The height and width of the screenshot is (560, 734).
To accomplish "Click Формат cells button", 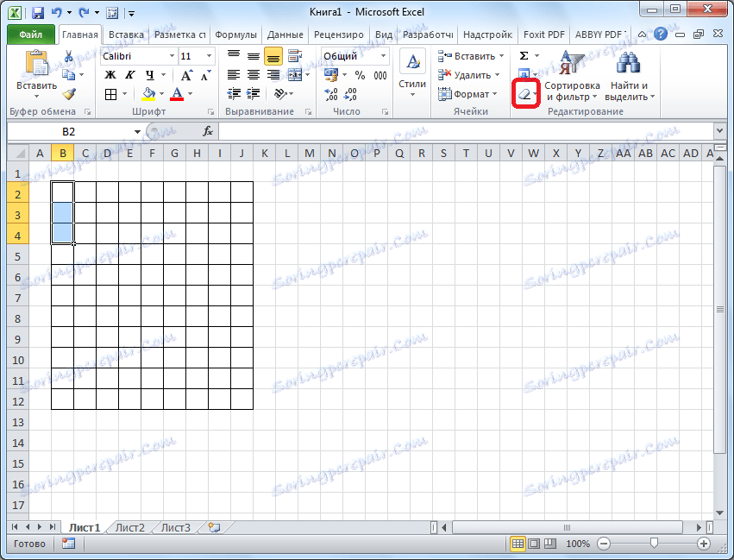I will click(x=467, y=94).
